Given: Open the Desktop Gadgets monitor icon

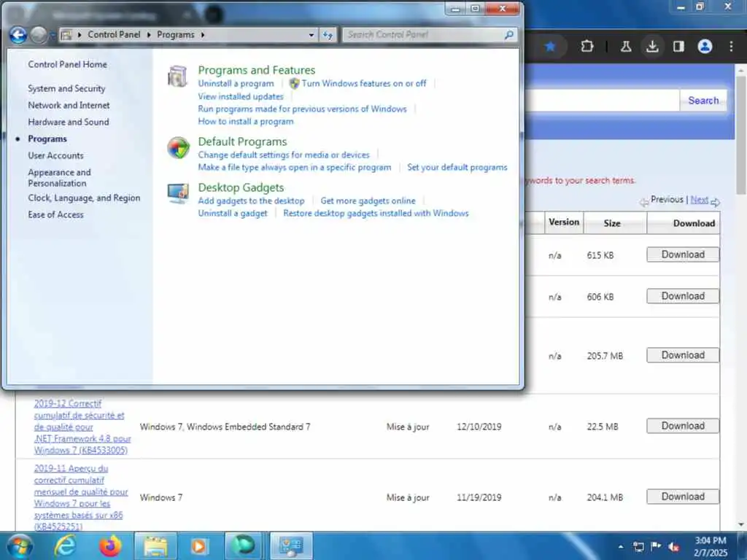Looking at the screenshot, I should 178,193.
